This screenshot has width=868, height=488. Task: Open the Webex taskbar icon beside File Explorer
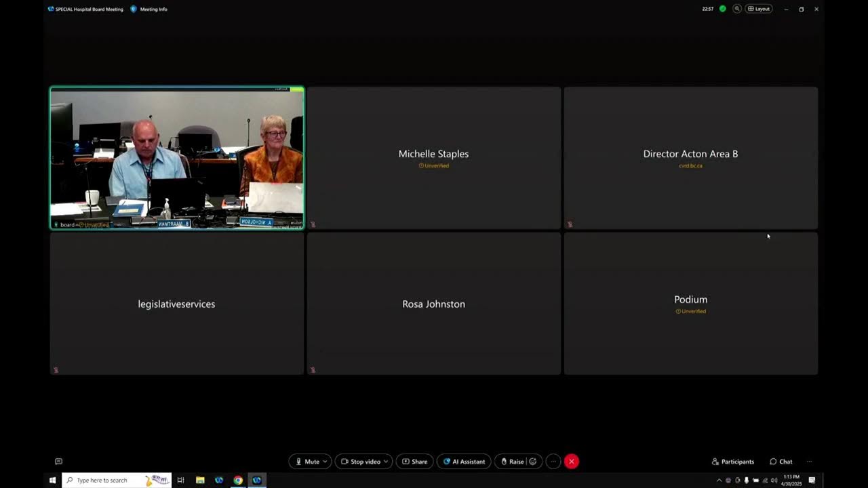click(219, 480)
